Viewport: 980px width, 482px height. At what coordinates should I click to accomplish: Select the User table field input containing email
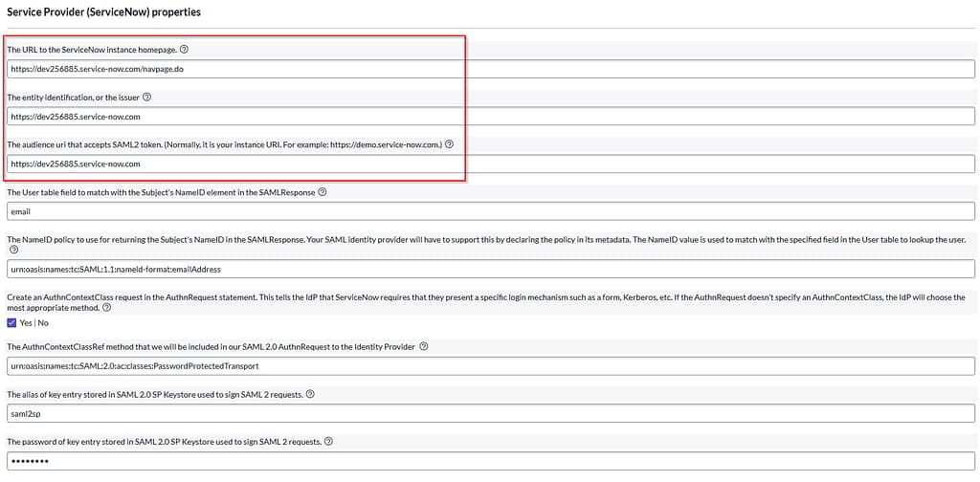pyautogui.click(x=491, y=211)
